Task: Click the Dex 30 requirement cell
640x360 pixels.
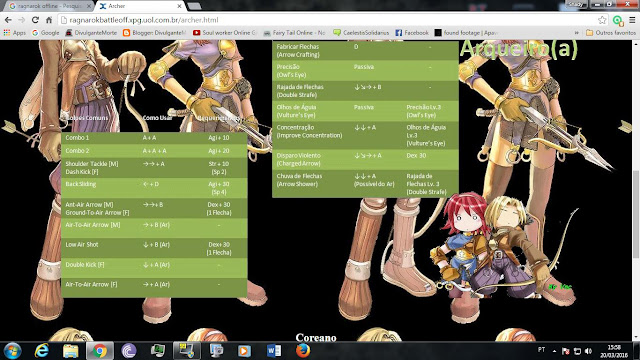Action: (416, 156)
